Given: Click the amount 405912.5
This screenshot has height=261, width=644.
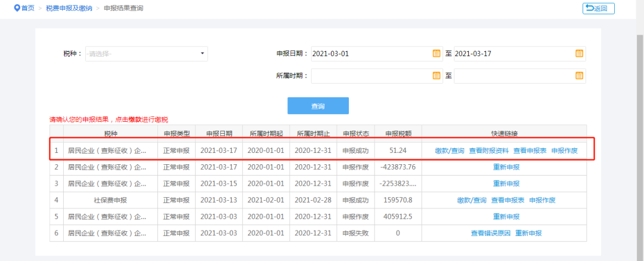Looking at the screenshot, I should [x=398, y=217].
